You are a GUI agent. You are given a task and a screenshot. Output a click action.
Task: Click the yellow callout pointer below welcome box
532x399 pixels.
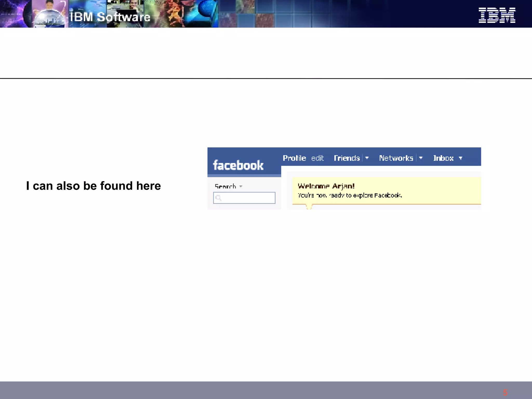click(309, 207)
